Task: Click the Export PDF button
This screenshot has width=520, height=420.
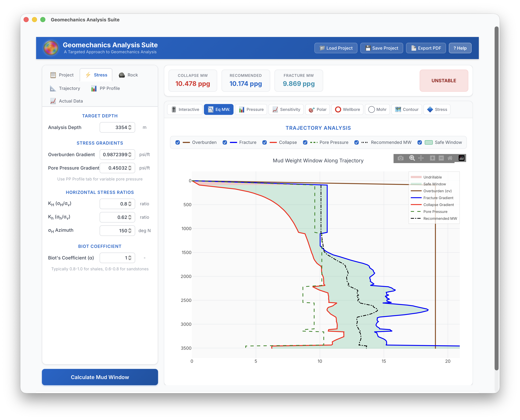Action: pos(426,48)
